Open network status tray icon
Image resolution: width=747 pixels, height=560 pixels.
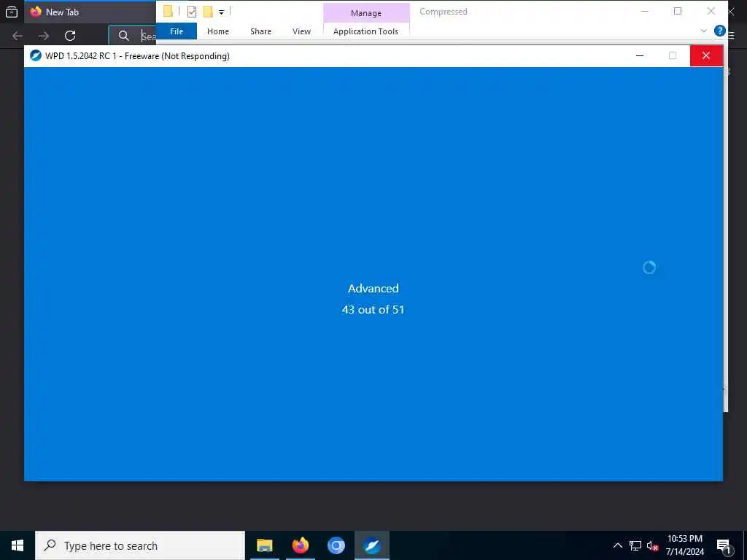coord(635,545)
